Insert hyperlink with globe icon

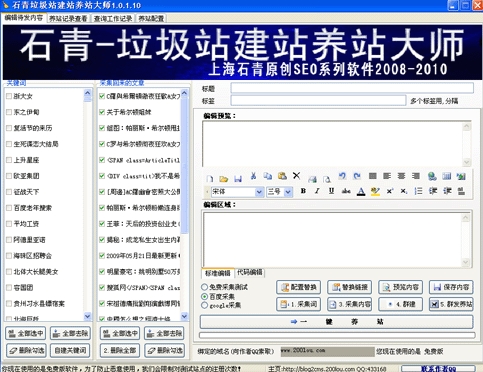click(x=432, y=176)
